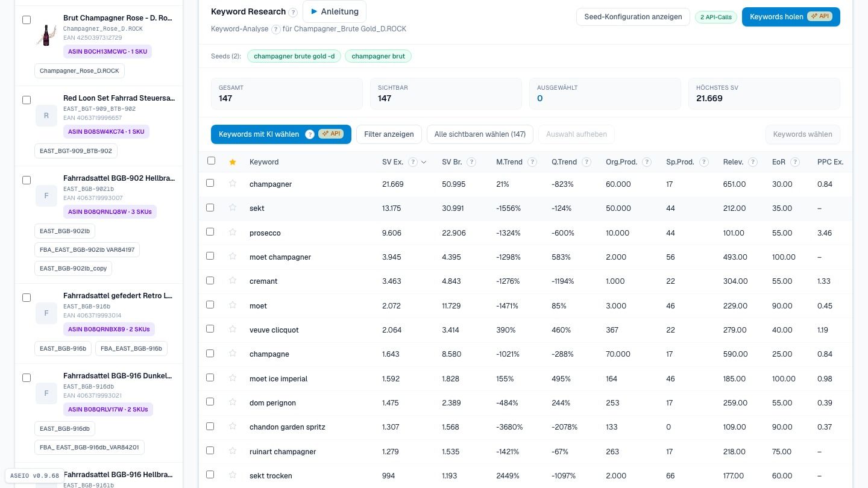Star the prosecco keyword as favorite
Screen dimensions: 868x488
(233, 233)
